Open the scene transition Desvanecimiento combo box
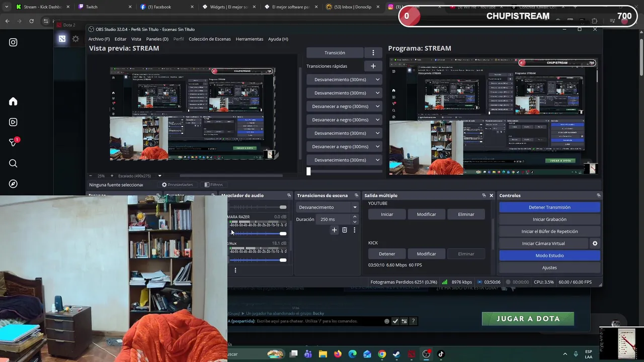The height and width of the screenshot is (362, 644). (327, 207)
